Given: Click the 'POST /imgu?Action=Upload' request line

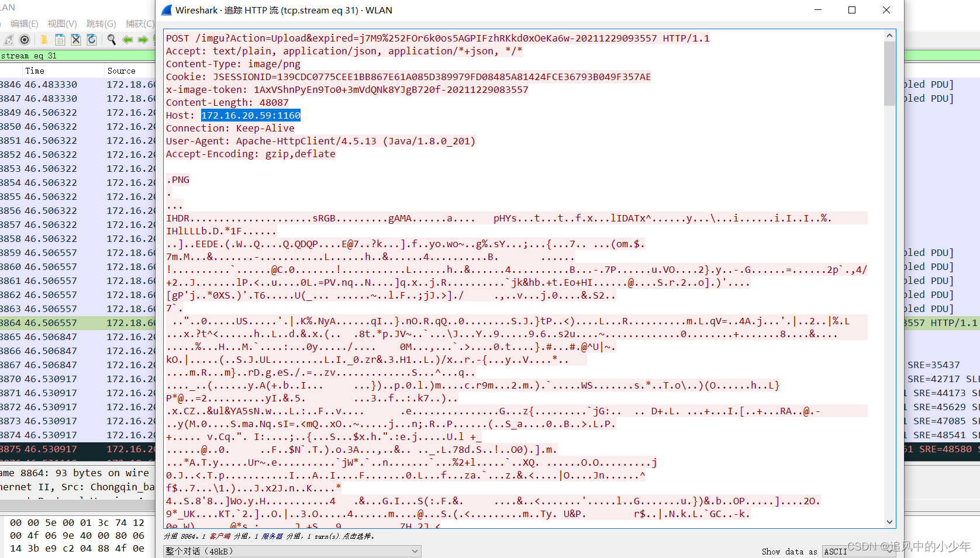Looking at the screenshot, I should 437,38.
